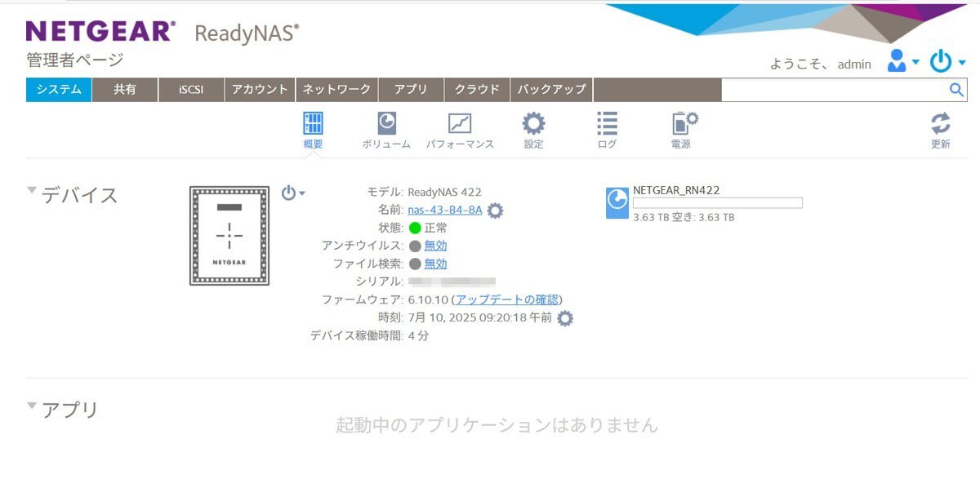The height and width of the screenshot is (488, 980).
Task: Click the device power icon beside NAS image
Action: (288, 193)
